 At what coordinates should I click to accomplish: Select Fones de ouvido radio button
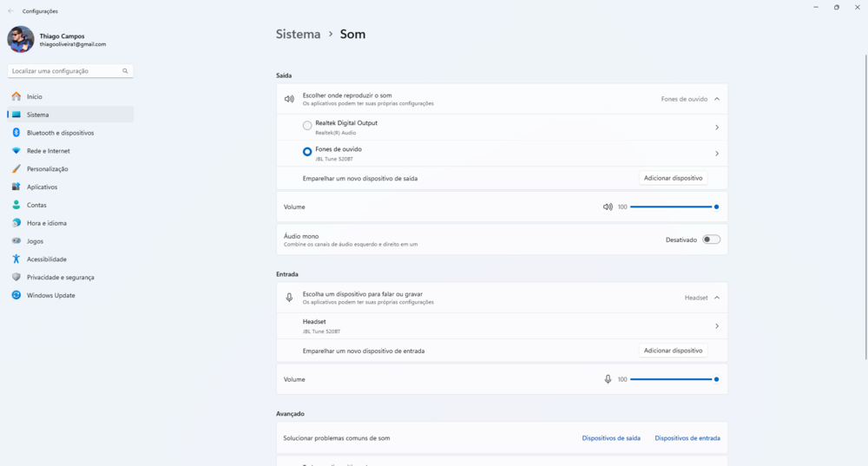307,152
